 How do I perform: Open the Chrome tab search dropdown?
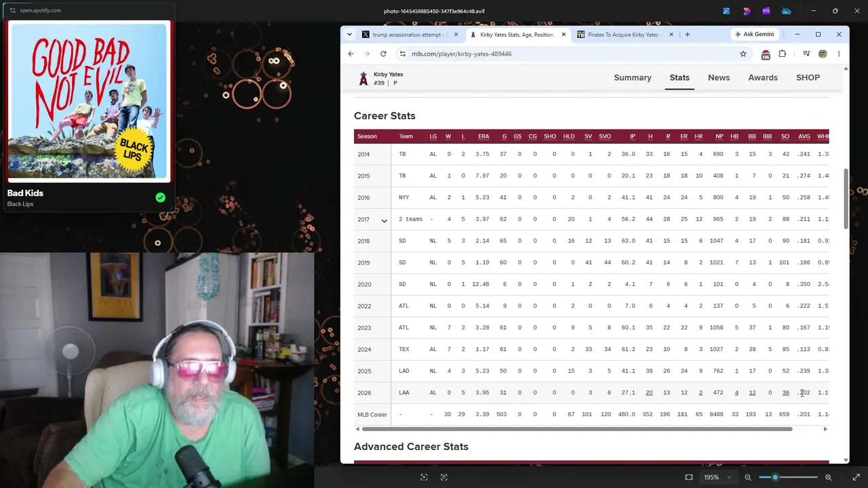349,35
